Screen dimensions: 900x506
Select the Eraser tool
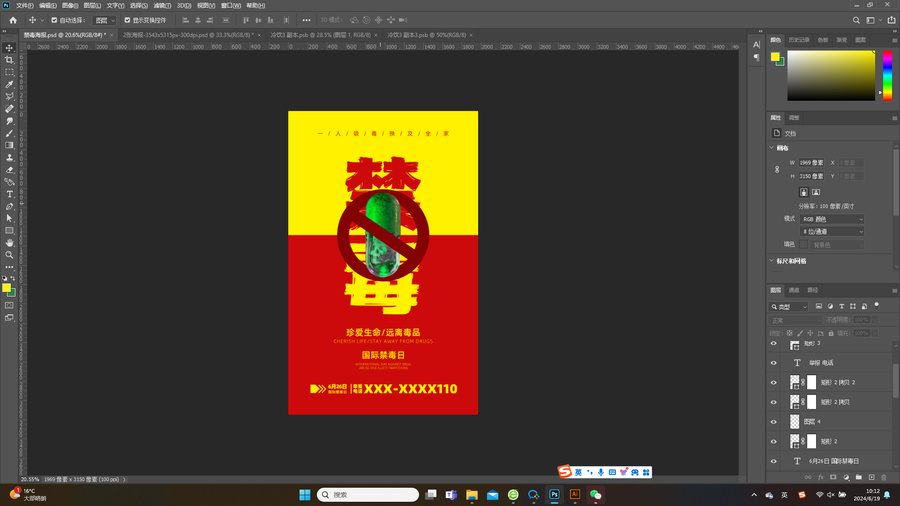9,170
